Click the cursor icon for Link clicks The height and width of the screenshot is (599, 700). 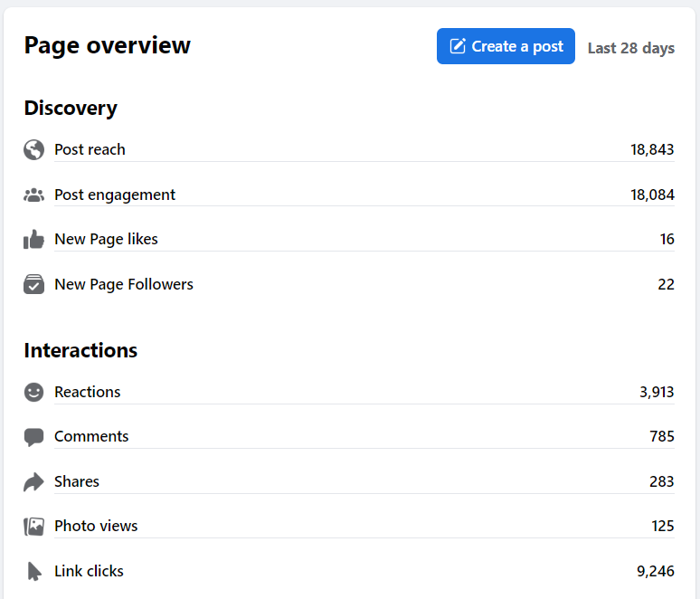point(34,571)
